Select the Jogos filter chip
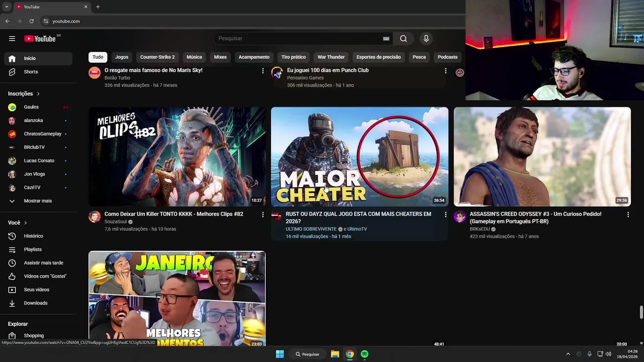 (122, 57)
